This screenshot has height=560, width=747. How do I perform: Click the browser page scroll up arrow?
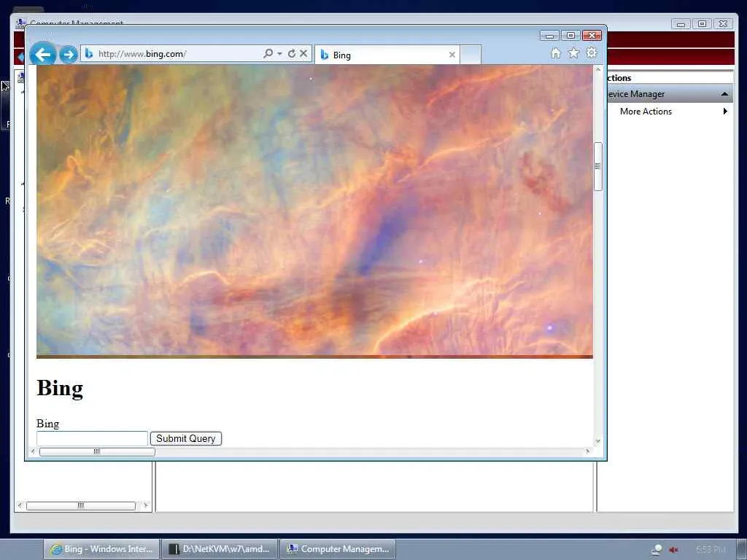click(x=598, y=70)
